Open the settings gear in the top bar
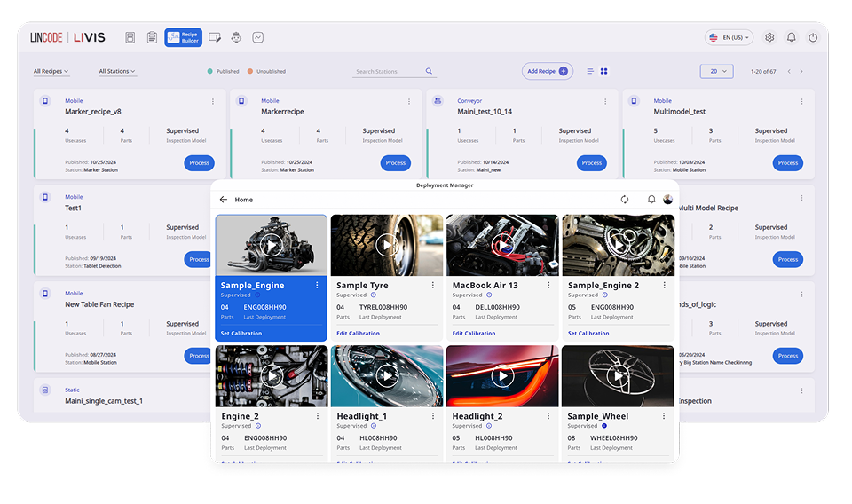Screen dimensions: 852x504 [x=769, y=37]
